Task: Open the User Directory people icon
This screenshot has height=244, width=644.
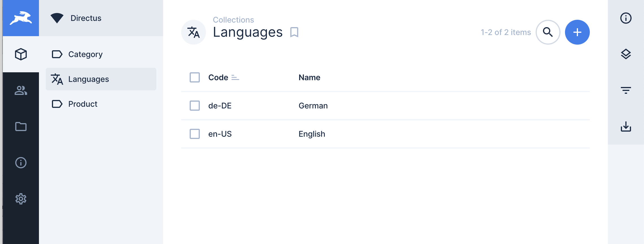Action: (21, 90)
